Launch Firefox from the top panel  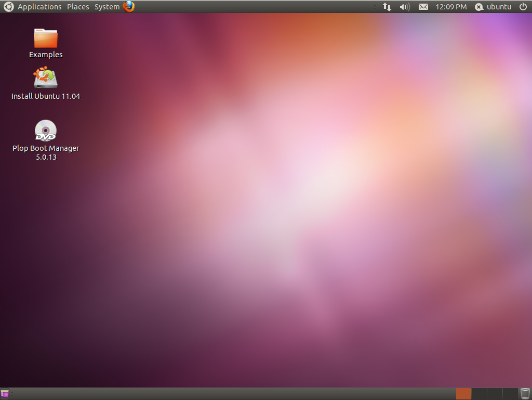coord(129,6)
